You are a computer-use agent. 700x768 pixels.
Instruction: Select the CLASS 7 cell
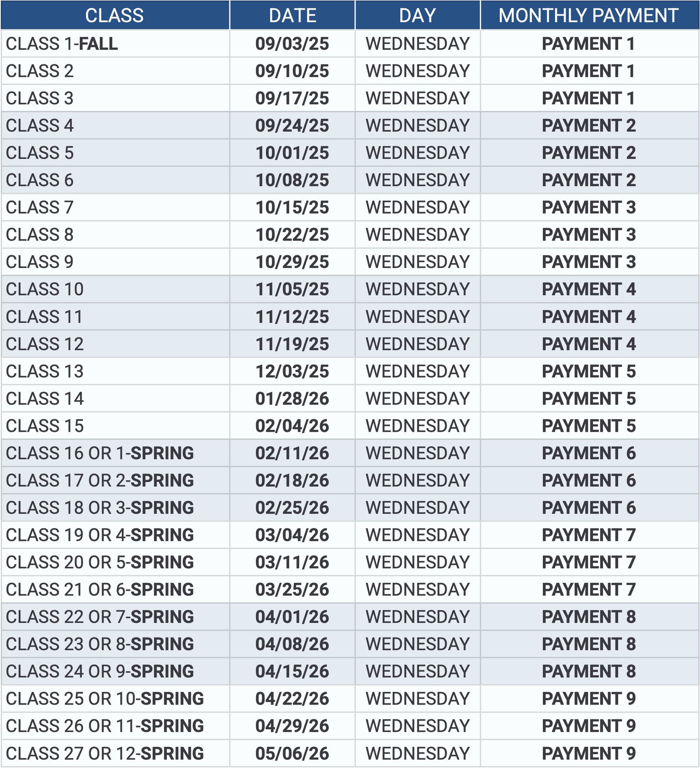pos(40,208)
